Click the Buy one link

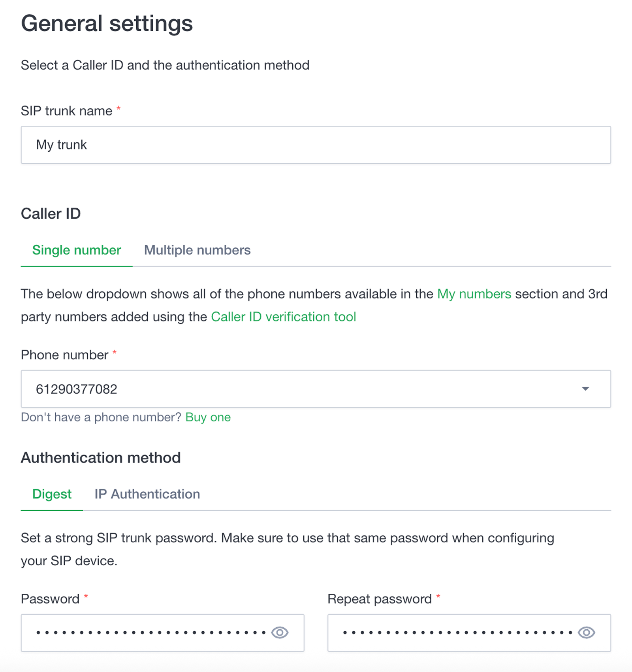(x=208, y=417)
